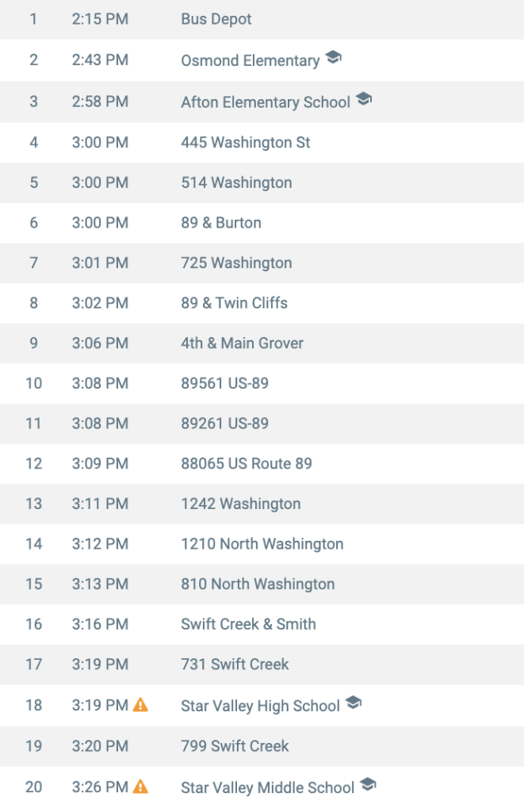Open the Swift Creek & Smith stop
Viewport: 524px width, 812px height.
pos(248,624)
